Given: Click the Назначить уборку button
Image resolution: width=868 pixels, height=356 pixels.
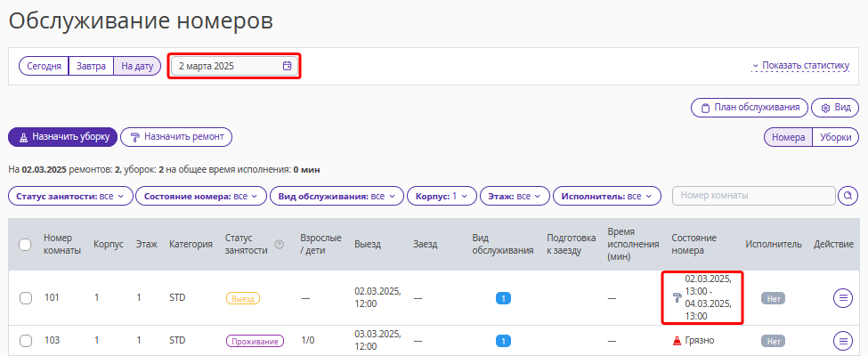Looking at the screenshot, I should click(x=62, y=137).
